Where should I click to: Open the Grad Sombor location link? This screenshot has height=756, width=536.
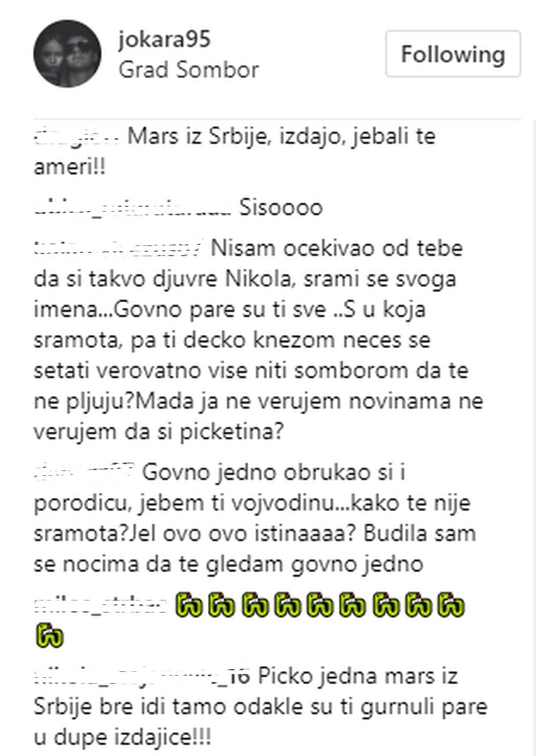(189, 70)
